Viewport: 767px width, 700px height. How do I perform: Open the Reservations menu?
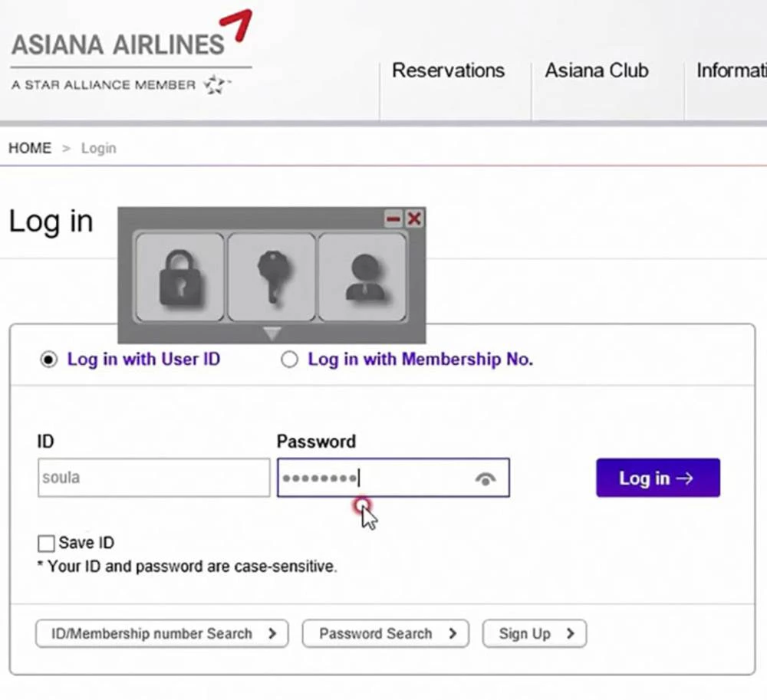pos(448,71)
